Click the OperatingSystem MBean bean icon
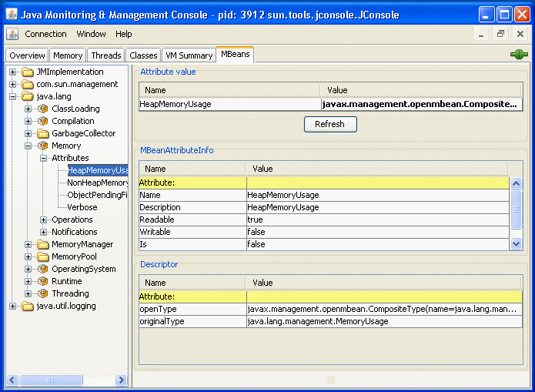This screenshot has width=535, height=392. pyautogui.click(x=43, y=269)
